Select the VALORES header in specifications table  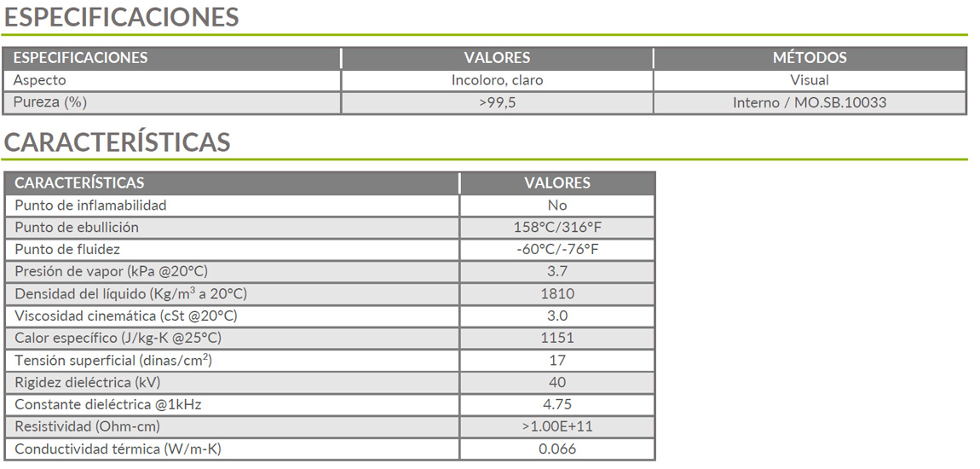(x=497, y=57)
